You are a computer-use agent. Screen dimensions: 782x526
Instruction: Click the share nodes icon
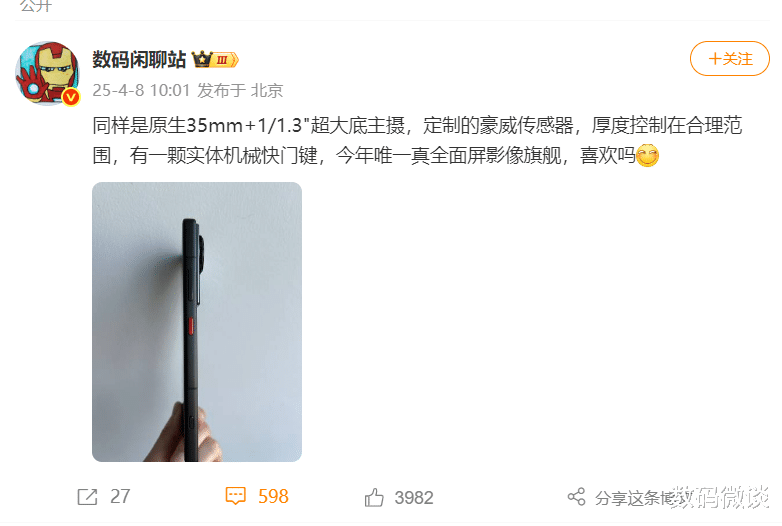pyautogui.click(x=577, y=497)
